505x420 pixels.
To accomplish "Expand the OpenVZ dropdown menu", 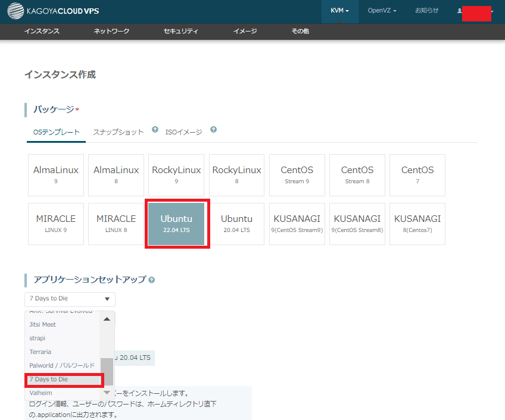I will coord(382,11).
